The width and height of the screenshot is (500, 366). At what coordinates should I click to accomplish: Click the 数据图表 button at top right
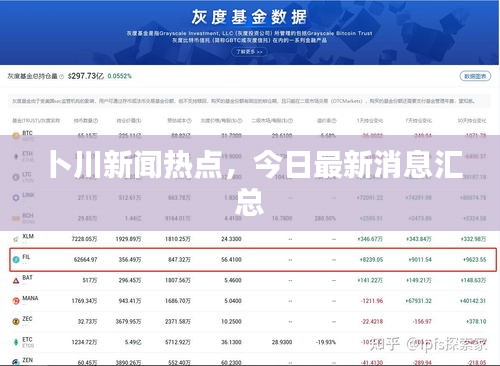coord(475,76)
